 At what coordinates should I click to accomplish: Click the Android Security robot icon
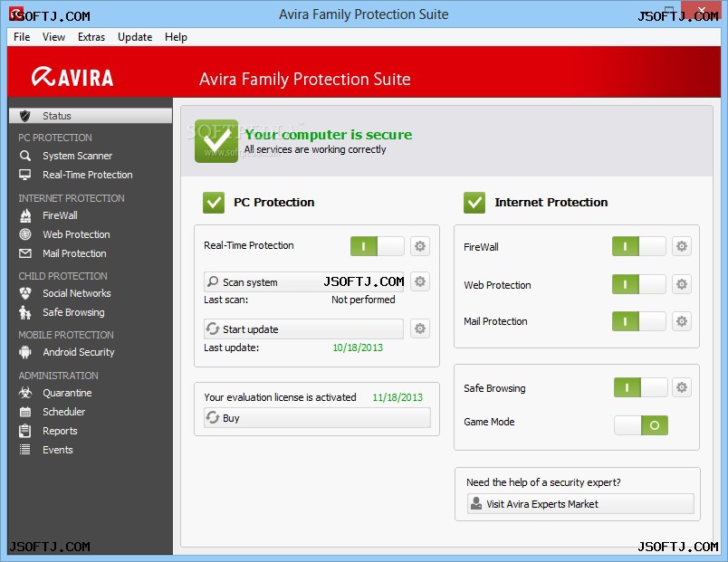(25, 352)
